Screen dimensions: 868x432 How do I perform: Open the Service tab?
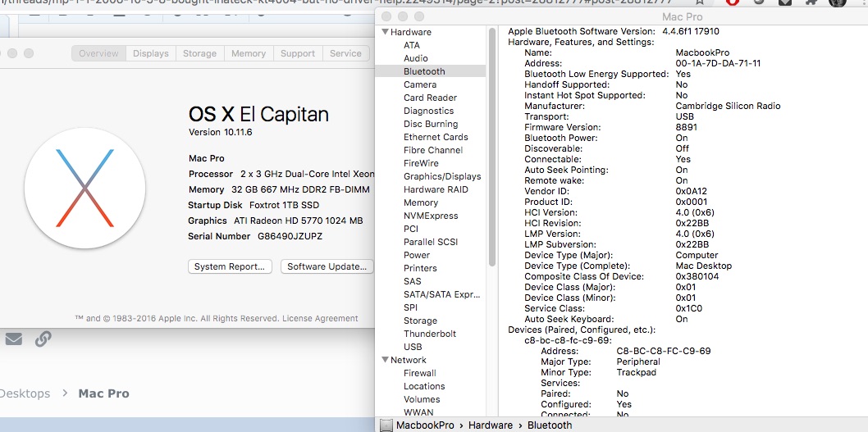click(x=345, y=53)
